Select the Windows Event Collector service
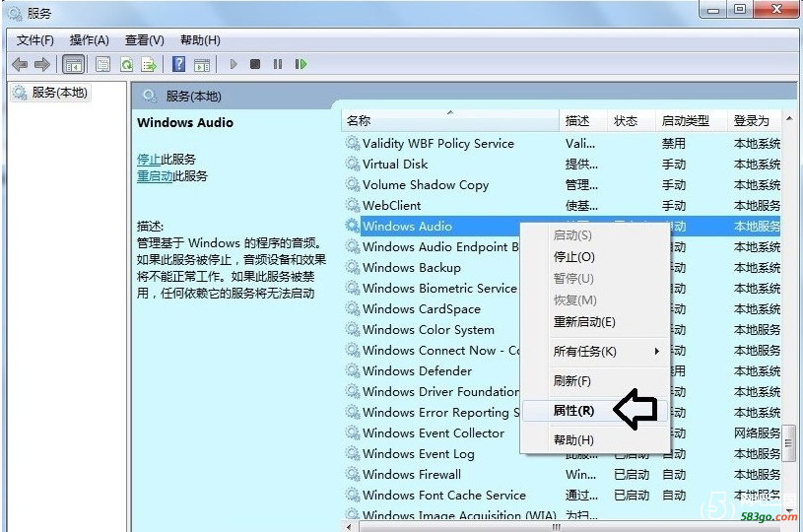Screen dimensions: 803x532 pos(432,433)
